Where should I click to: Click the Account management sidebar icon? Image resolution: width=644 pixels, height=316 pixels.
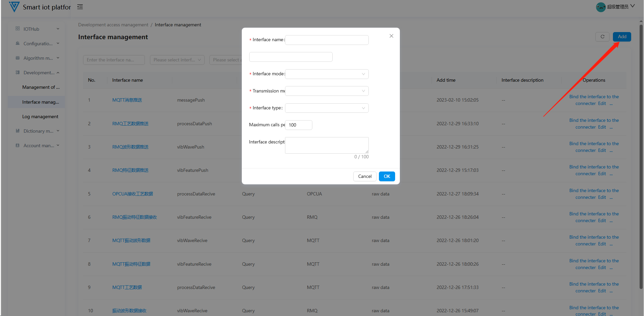tap(18, 146)
